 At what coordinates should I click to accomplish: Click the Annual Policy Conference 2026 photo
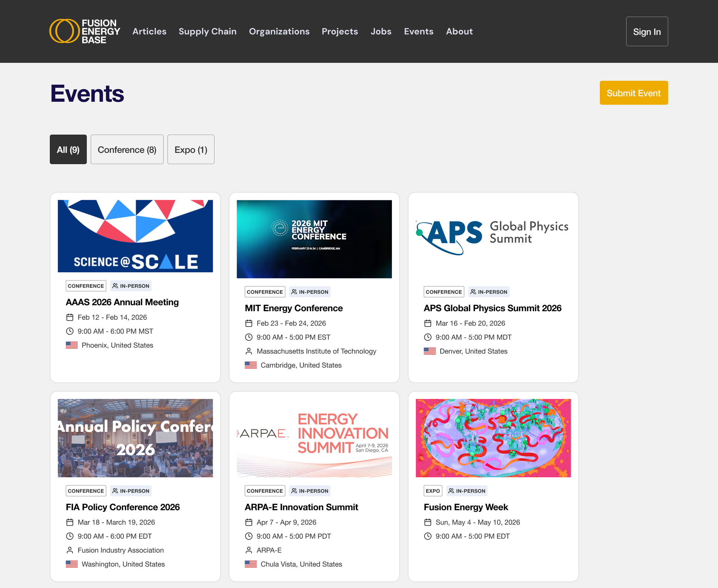pos(135,438)
